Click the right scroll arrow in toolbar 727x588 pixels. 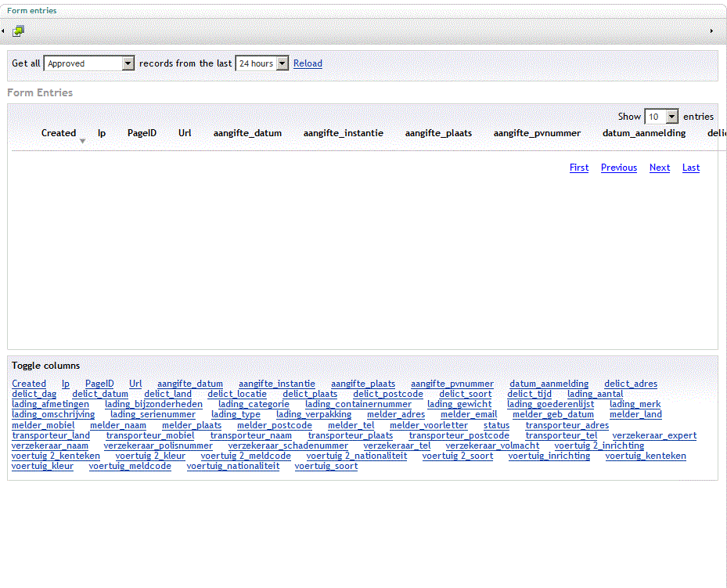pos(711,31)
